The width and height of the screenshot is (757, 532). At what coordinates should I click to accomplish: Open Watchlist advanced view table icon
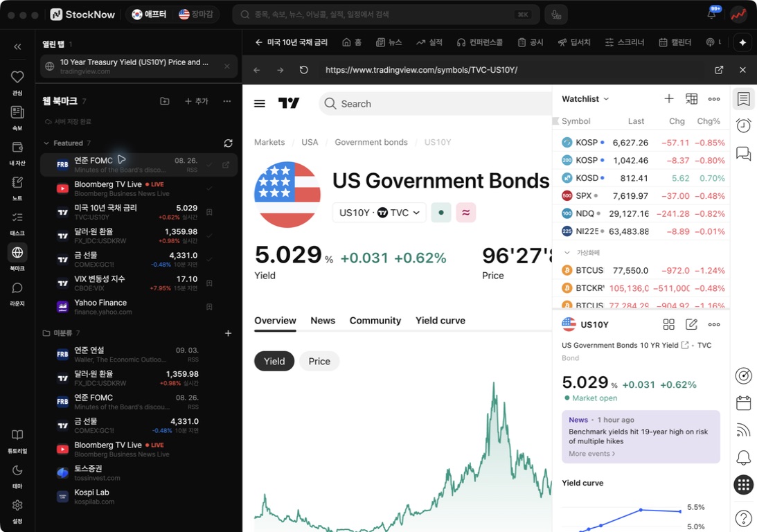[691, 98]
